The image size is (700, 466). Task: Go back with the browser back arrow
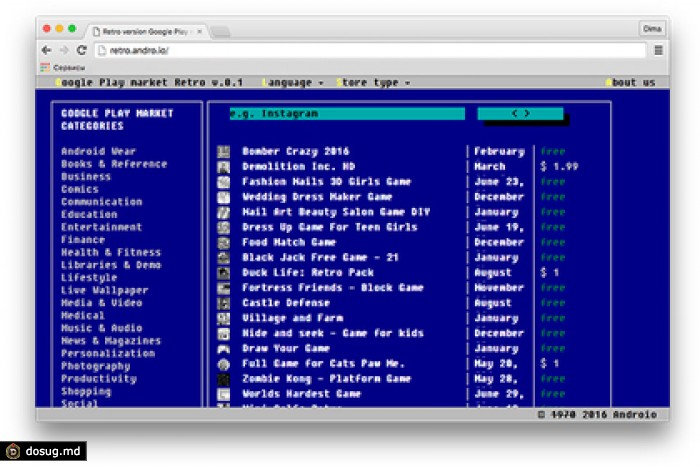point(46,50)
